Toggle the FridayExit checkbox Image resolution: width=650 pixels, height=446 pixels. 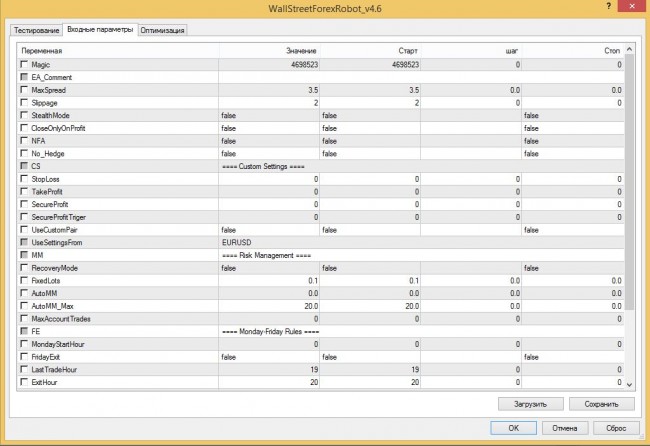pyautogui.click(x=24, y=356)
